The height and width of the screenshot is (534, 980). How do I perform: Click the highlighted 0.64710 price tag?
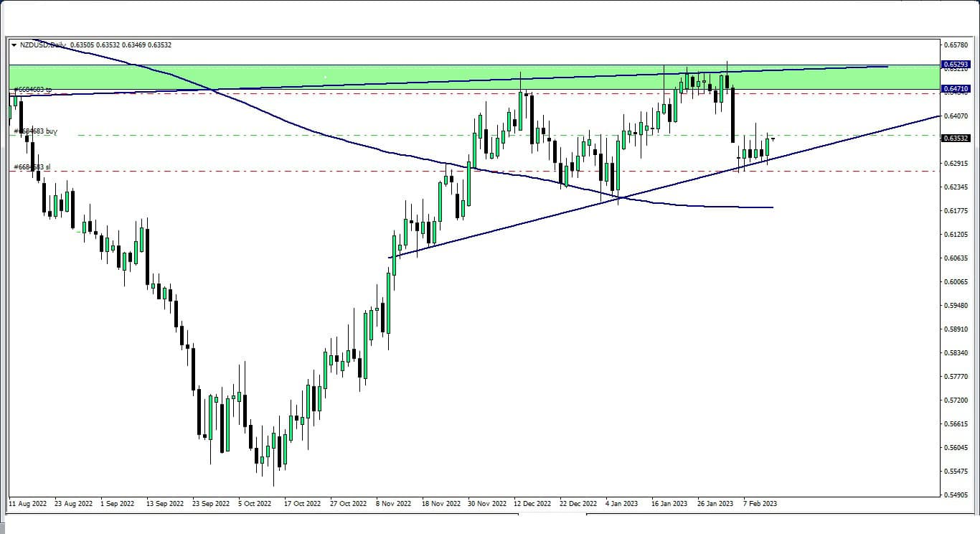(x=956, y=90)
